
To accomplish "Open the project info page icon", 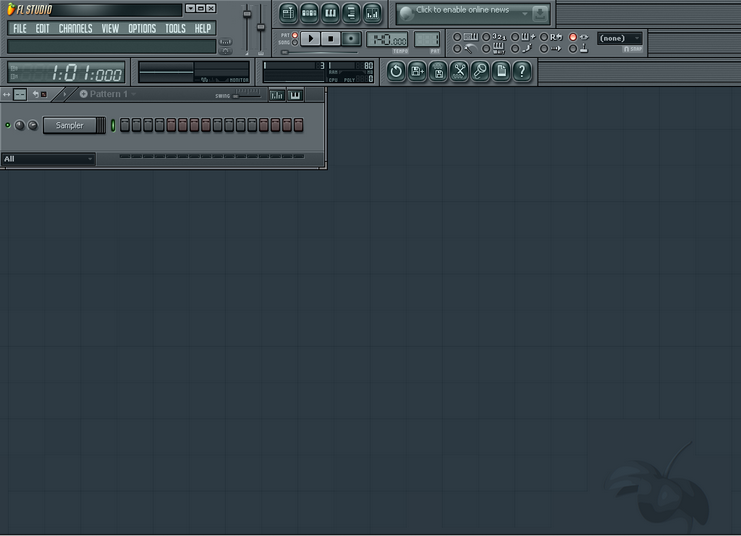I will (x=501, y=71).
